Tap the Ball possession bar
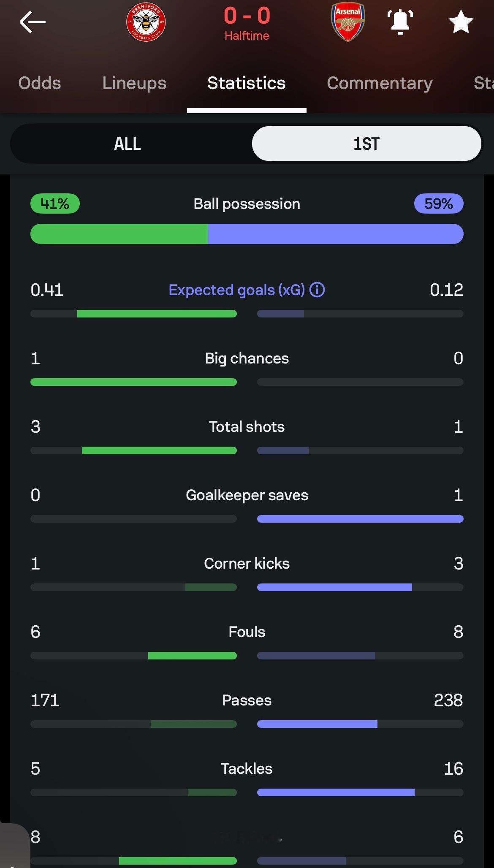The image size is (494, 868). tap(247, 234)
